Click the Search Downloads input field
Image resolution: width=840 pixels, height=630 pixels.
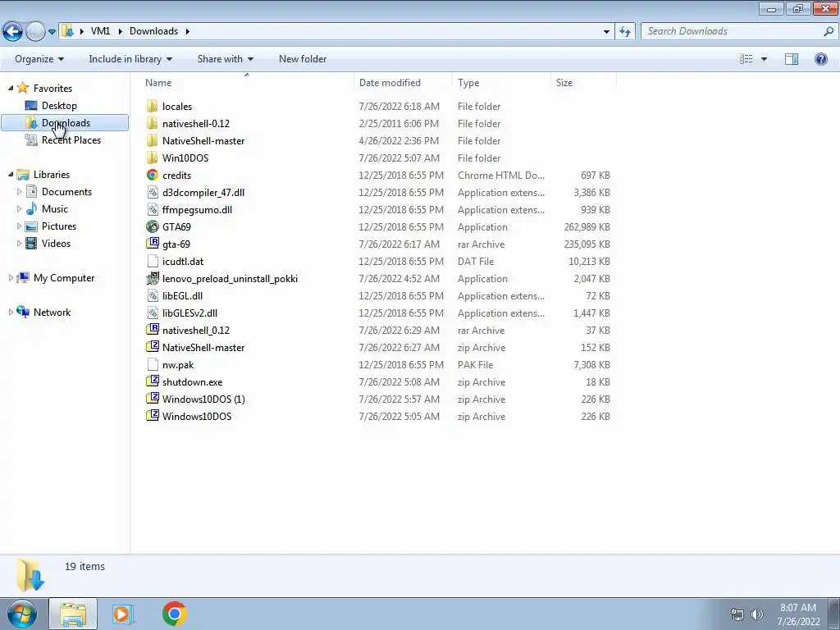click(x=731, y=31)
